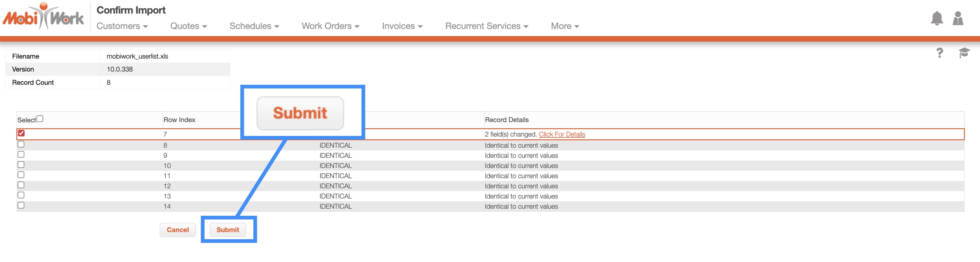This screenshot has height=262, width=980.
Task: Enable the checkbox for row 11
Action: click(x=21, y=175)
